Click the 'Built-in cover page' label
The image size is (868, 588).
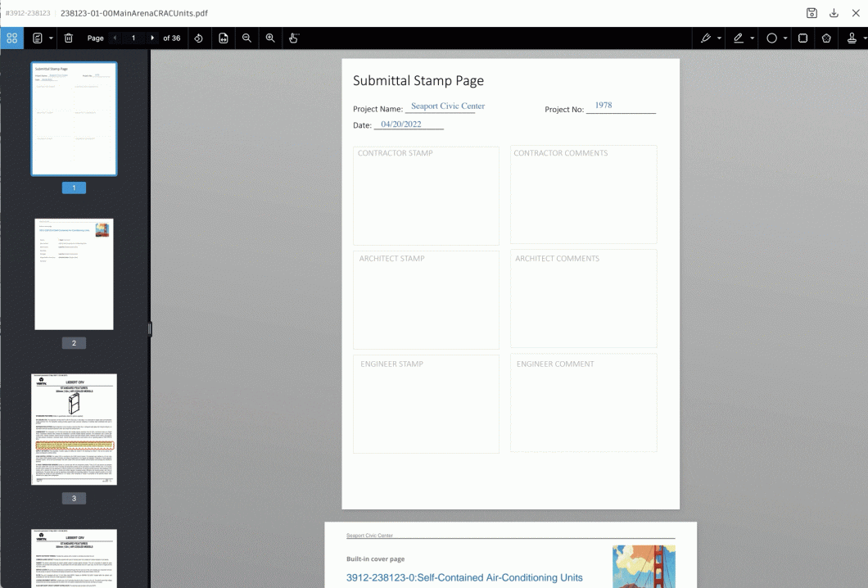coord(375,559)
